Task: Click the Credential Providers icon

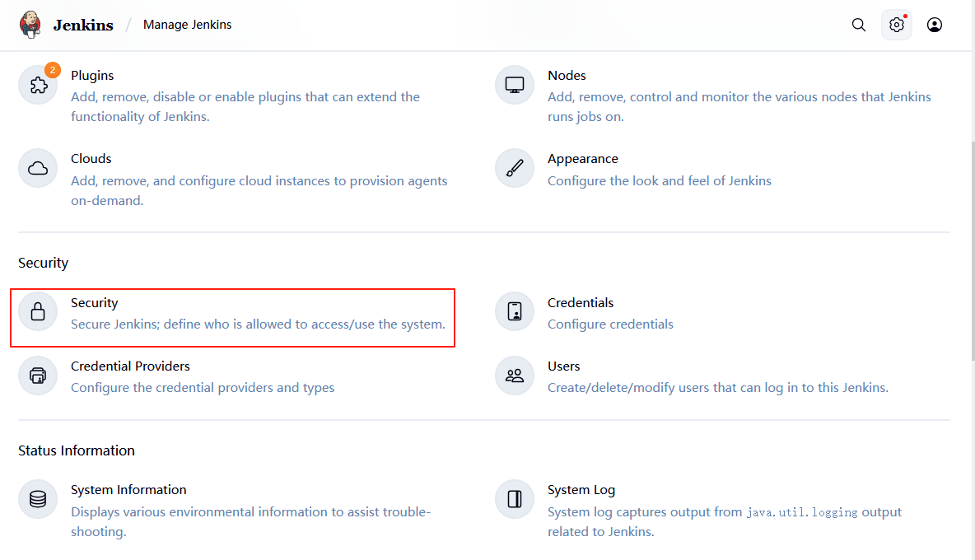Action: point(38,376)
